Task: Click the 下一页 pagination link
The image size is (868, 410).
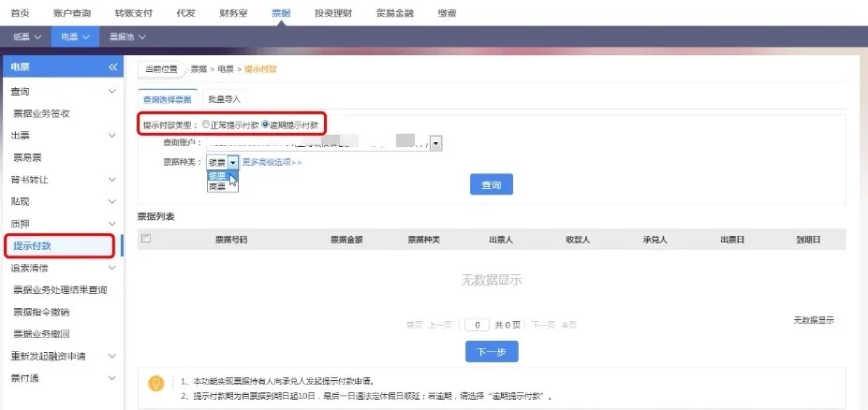Action: coord(543,325)
